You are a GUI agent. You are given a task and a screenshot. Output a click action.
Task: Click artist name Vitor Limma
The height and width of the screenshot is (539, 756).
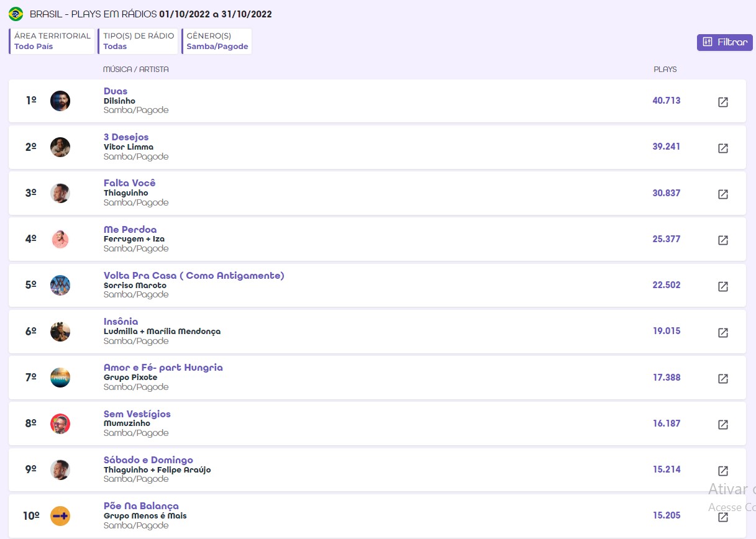pyautogui.click(x=129, y=147)
